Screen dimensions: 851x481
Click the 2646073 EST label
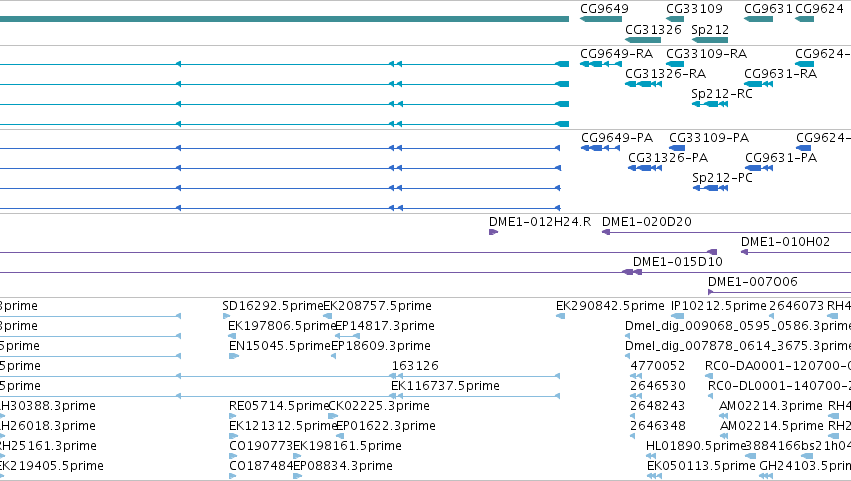pos(796,306)
